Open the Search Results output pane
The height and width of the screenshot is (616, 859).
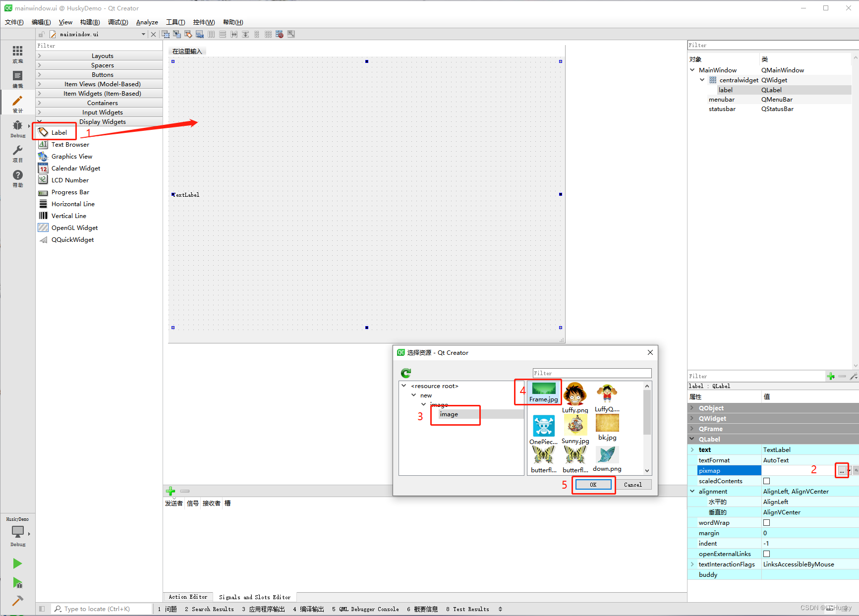pos(209,609)
